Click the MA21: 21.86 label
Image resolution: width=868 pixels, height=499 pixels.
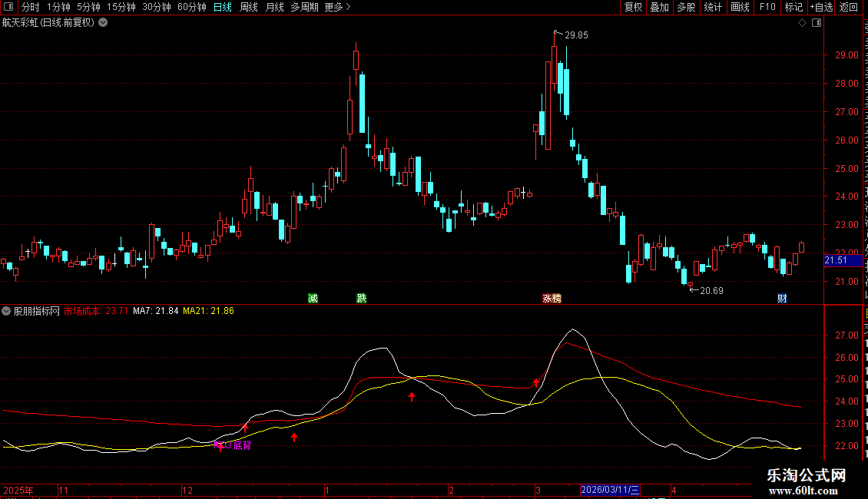tap(208, 311)
